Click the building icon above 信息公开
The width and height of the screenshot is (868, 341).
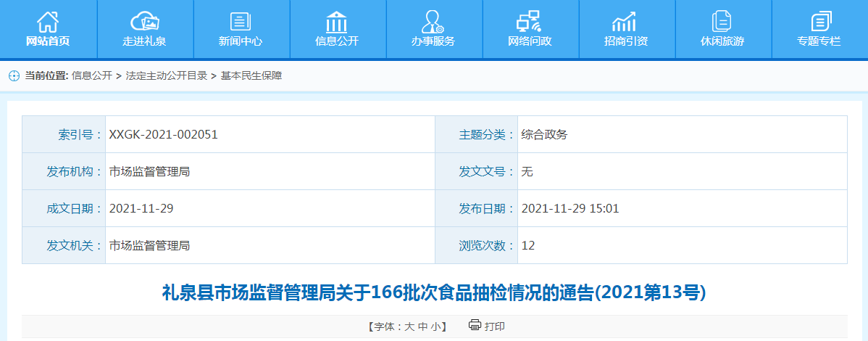[337, 22]
